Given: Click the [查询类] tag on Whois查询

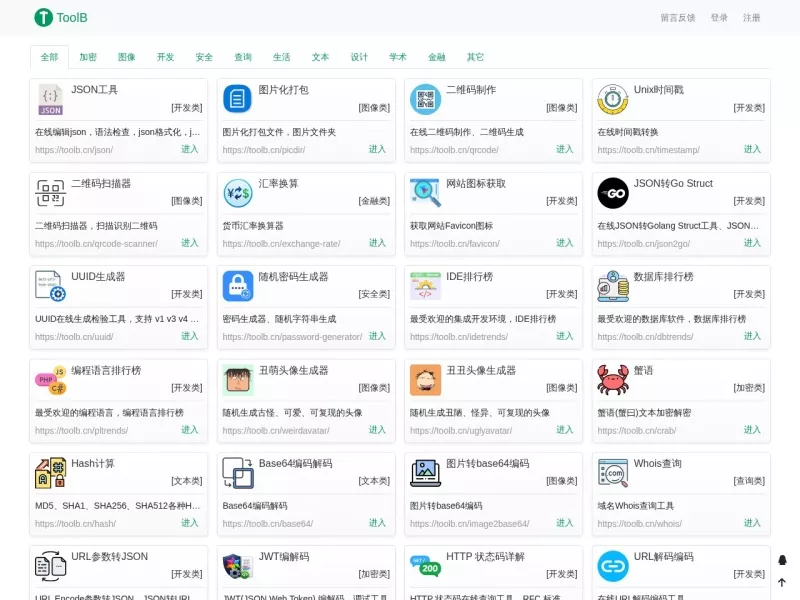Looking at the screenshot, I should tap(749, 481).
